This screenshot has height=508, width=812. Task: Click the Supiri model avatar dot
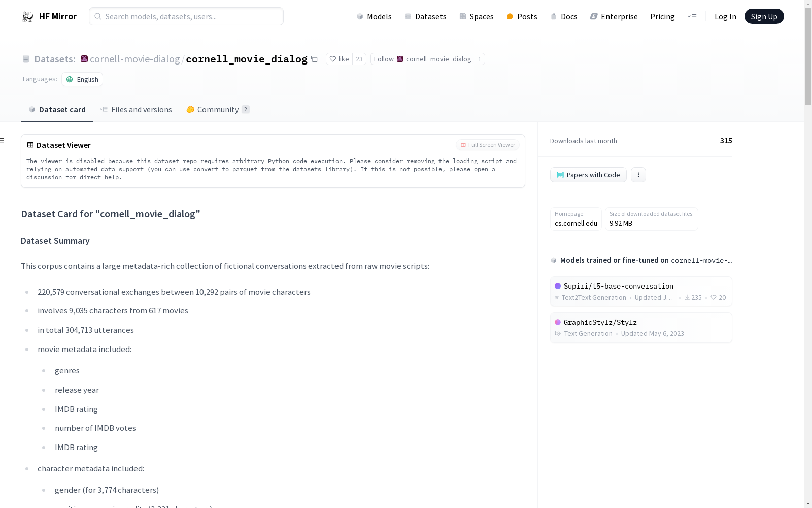(558, 286)
